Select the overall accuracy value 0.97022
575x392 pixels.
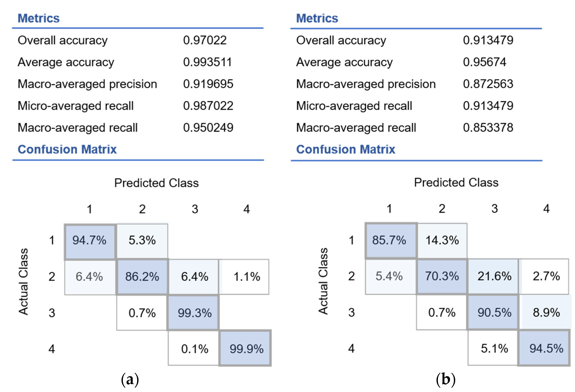pyautogui.click(x=205, y=40)
